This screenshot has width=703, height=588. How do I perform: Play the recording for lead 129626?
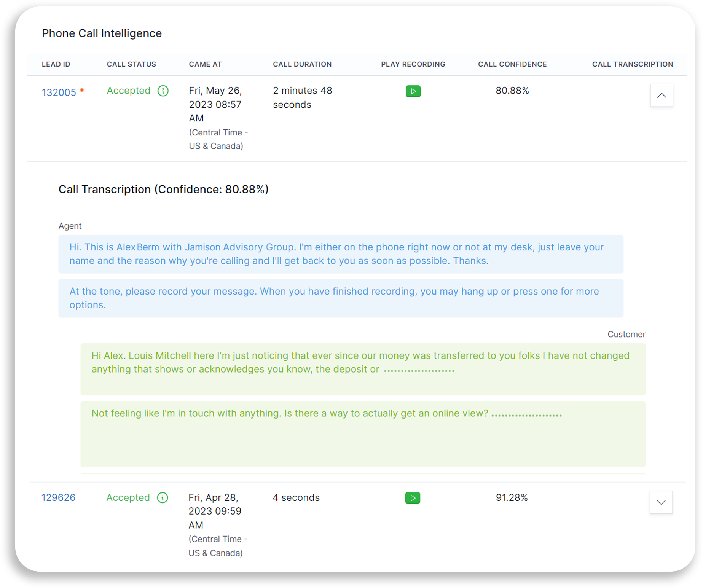click(413, 498)
